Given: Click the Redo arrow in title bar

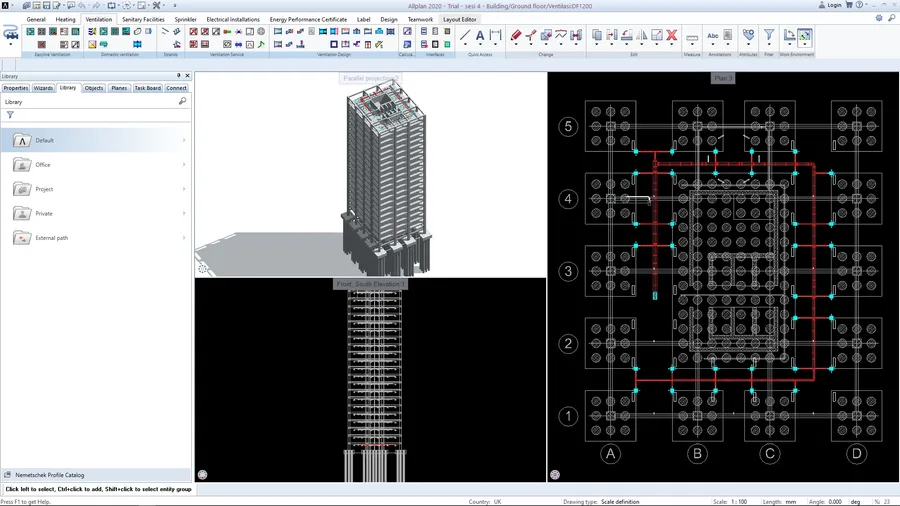Looking at the screenshot, I should point(96,5).
